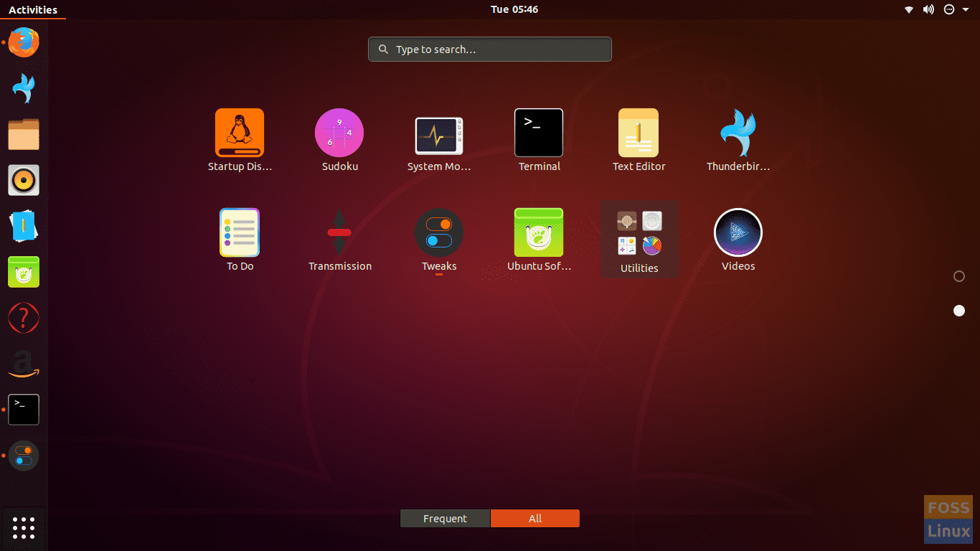Open the Help icon in dock
This screenshot has width=980, height=551.
point(24,318)
